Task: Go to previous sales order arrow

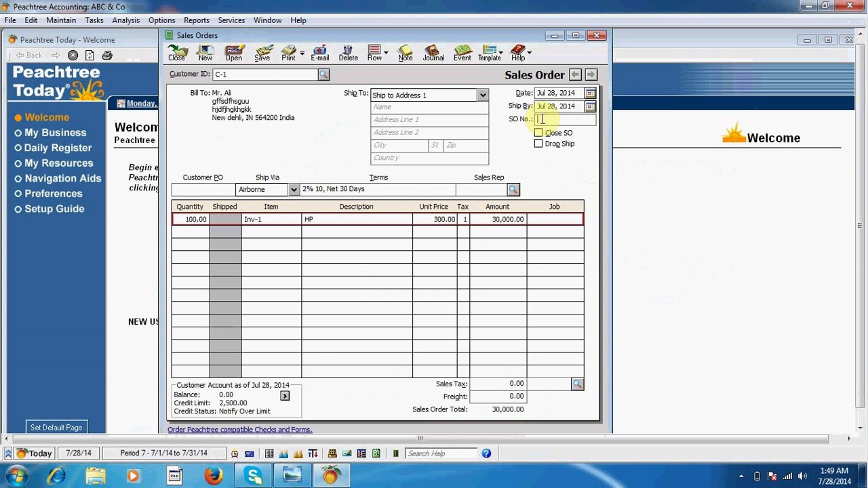Action: pyautogui.click(x=575, y=75)
